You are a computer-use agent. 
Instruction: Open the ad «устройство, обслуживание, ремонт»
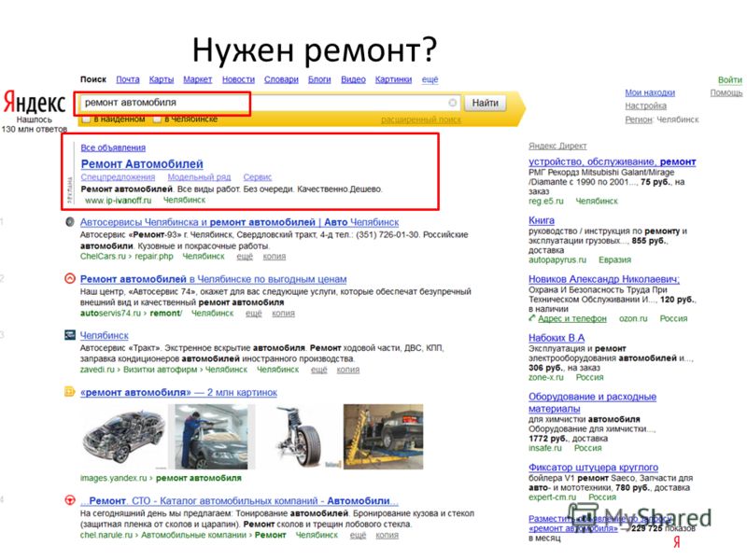pyautogui.click(x=613, y=161)
